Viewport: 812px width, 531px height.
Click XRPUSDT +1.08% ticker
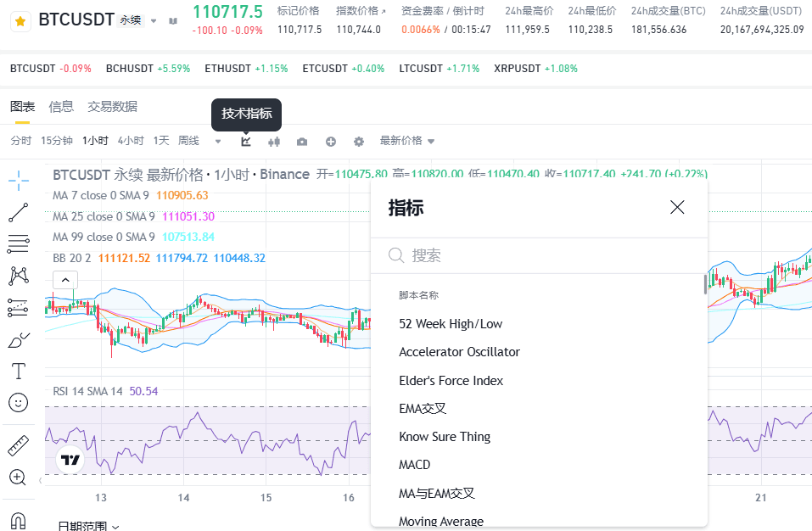pyautogui.click(x=535, y=69)
